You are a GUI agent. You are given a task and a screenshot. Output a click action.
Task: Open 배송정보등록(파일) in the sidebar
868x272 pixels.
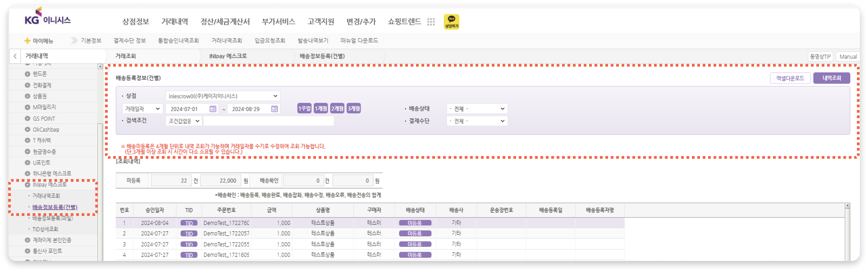point(53,218)
